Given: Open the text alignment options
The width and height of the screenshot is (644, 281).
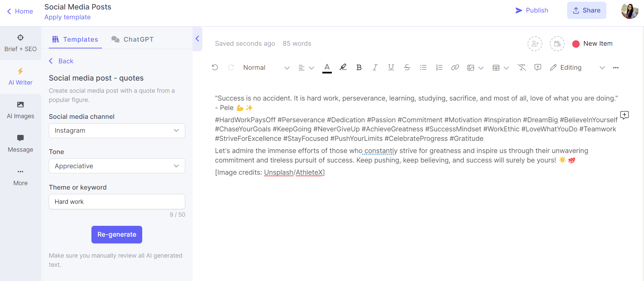Looking at the screenshot, I should click(306, 68).
